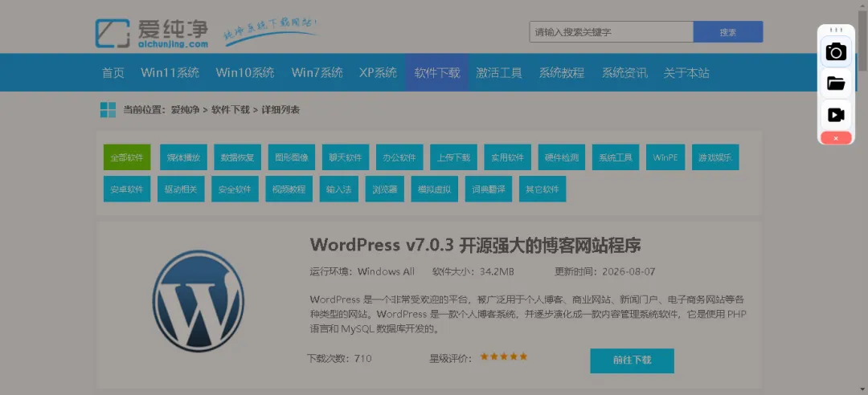Open the Win11系统 navigation item
Image resolution: width=868 pixels, height=395 pixels.
[170, 73]
